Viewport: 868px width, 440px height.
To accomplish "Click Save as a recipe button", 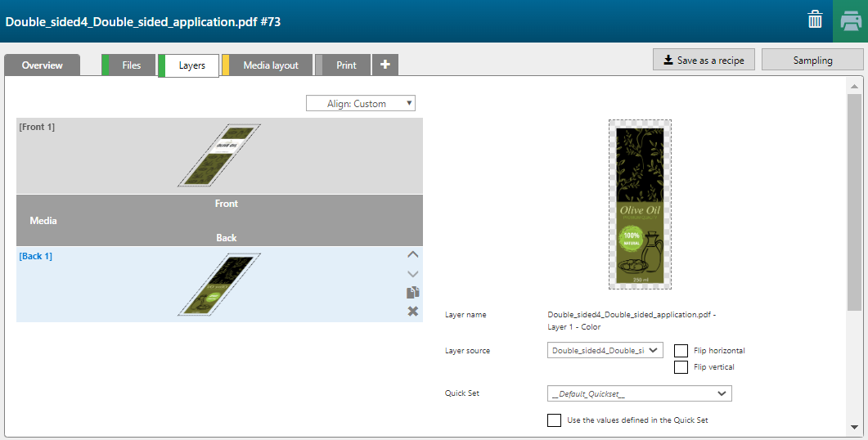I will (x=704, y=60).
